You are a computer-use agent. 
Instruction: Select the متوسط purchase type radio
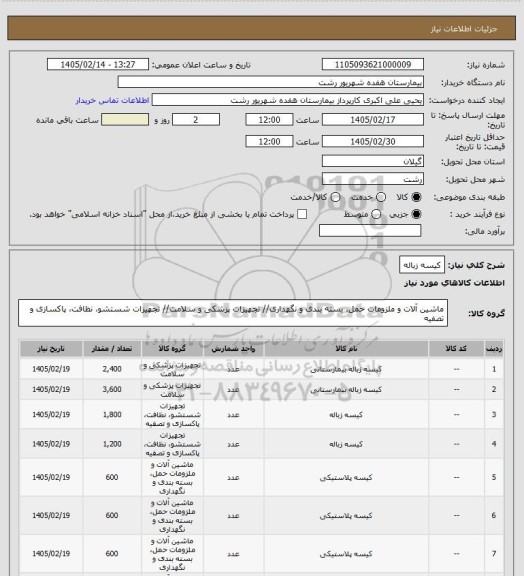[x=376, y=214]
